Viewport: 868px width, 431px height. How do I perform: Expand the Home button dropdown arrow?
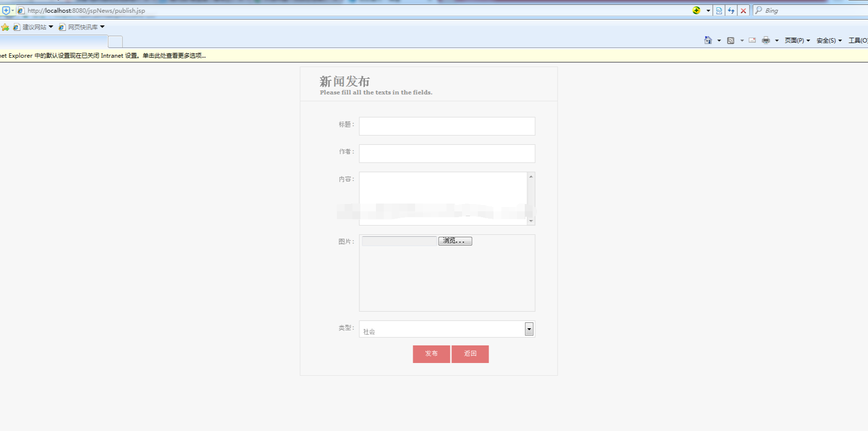pyautogui.click(x=719, y=41)
